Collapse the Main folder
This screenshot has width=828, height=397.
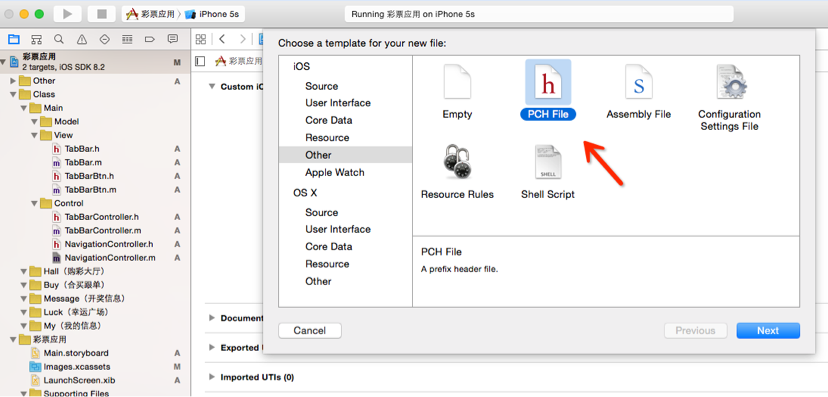(x=24, y=108)
